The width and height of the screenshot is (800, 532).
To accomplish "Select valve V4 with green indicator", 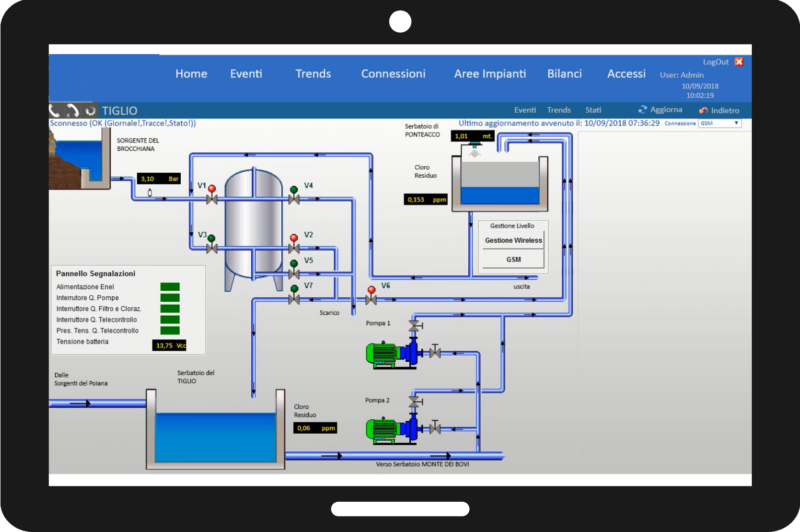I will 294,195.
